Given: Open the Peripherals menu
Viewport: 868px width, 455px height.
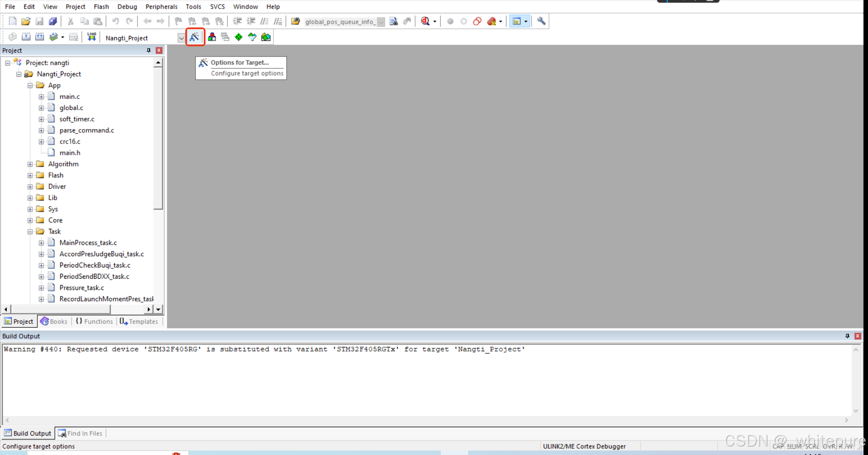Looking at the screenshot, I should 161,7.
